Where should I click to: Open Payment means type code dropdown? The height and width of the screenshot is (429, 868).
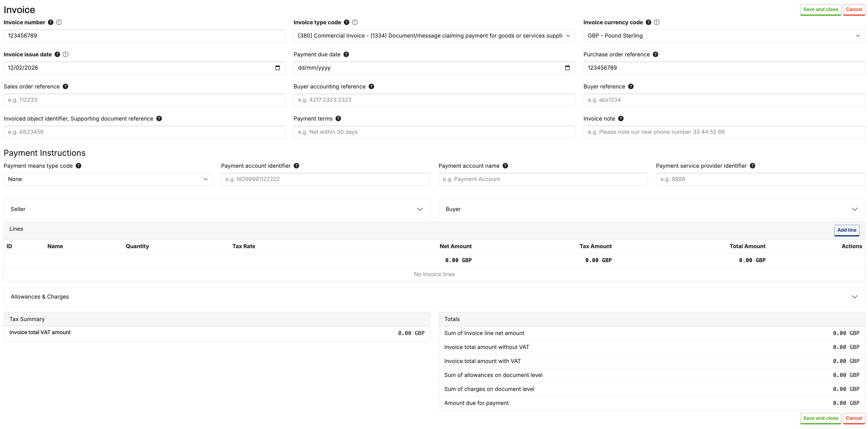coord(108,179)
